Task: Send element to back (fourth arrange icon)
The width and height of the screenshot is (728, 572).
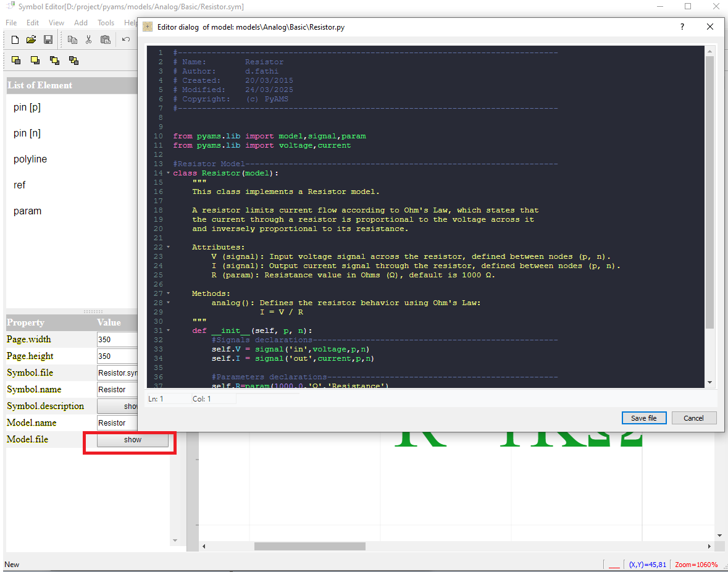Action: (73, 61)
